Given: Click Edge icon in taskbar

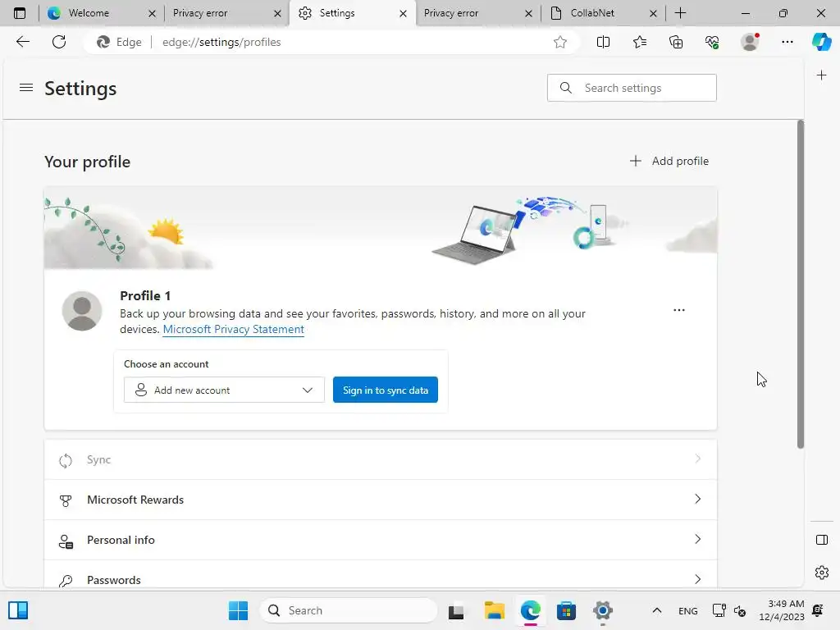Looking at the screenshot, I should click(x=531, y=610).
